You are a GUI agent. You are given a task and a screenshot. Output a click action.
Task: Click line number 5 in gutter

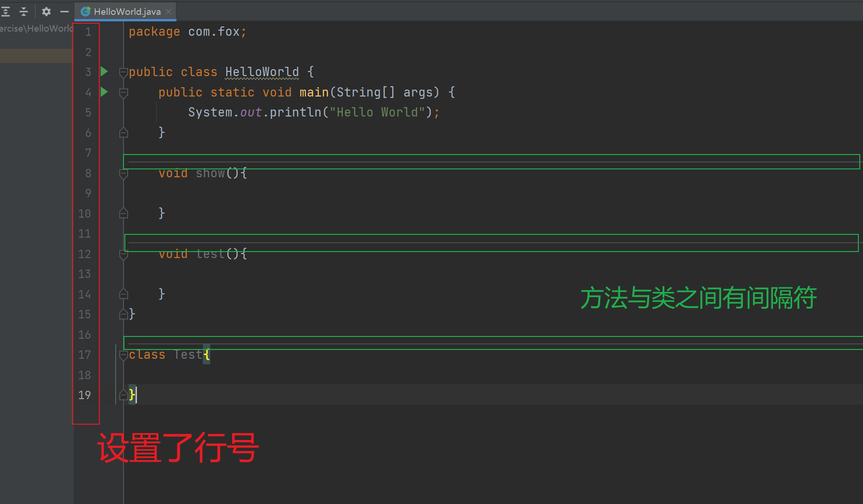88,112
